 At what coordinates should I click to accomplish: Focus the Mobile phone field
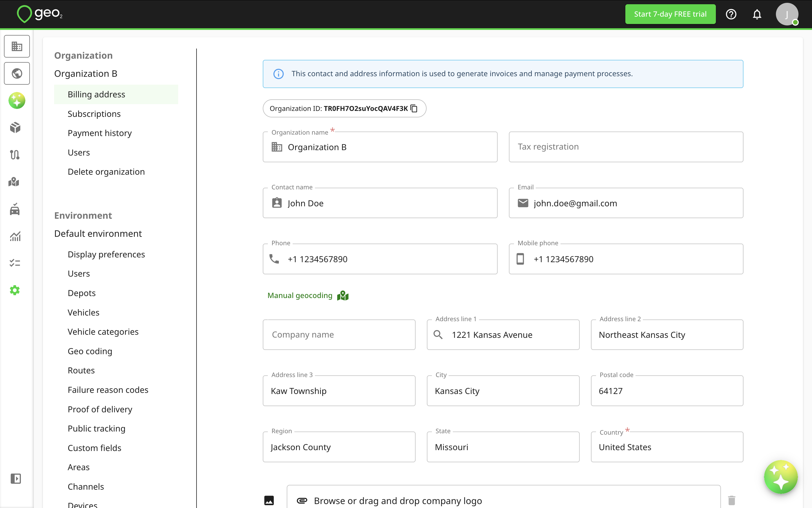coord(626,259)
